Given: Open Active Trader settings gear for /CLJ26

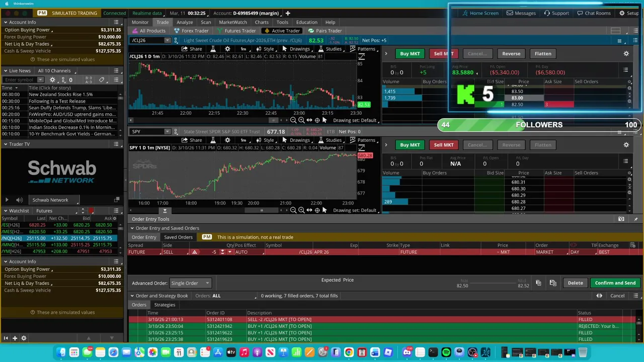Looking at the screenshot, I should tap(626, 53).
